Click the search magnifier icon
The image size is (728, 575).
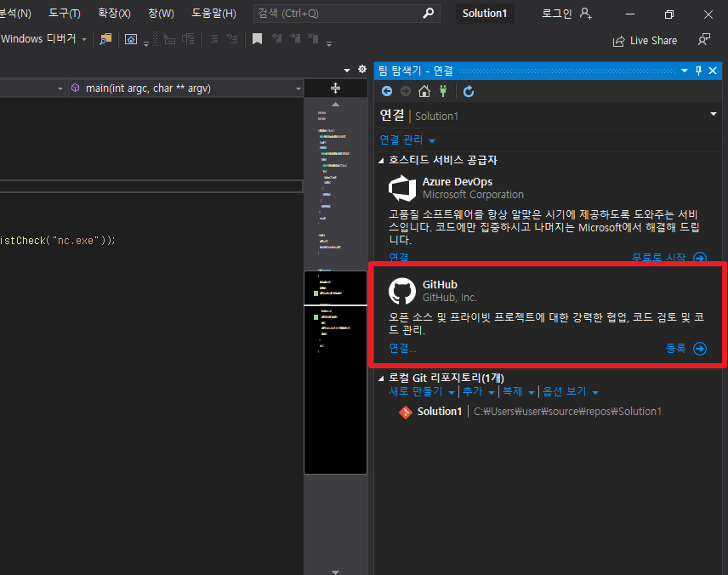click(x=429, y=13)
